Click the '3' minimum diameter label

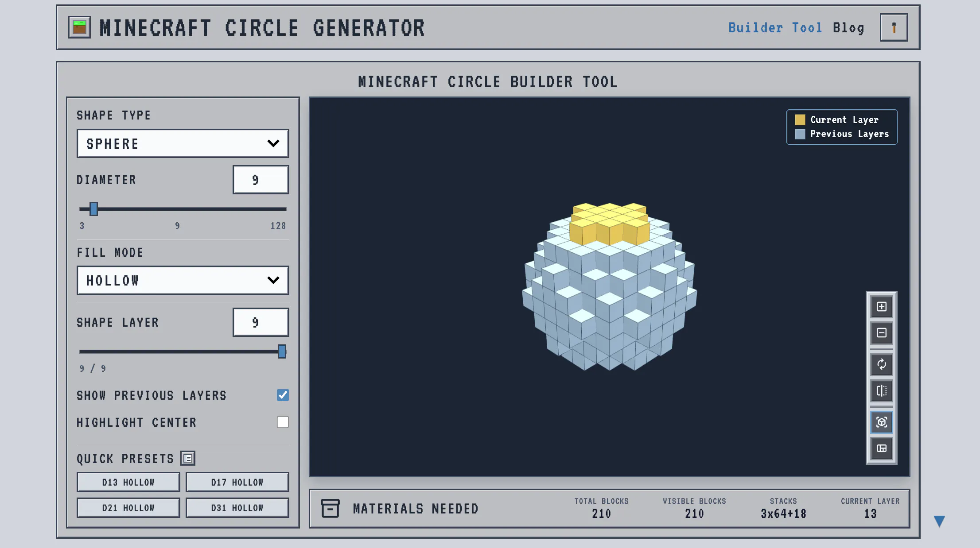coord(82,226)
